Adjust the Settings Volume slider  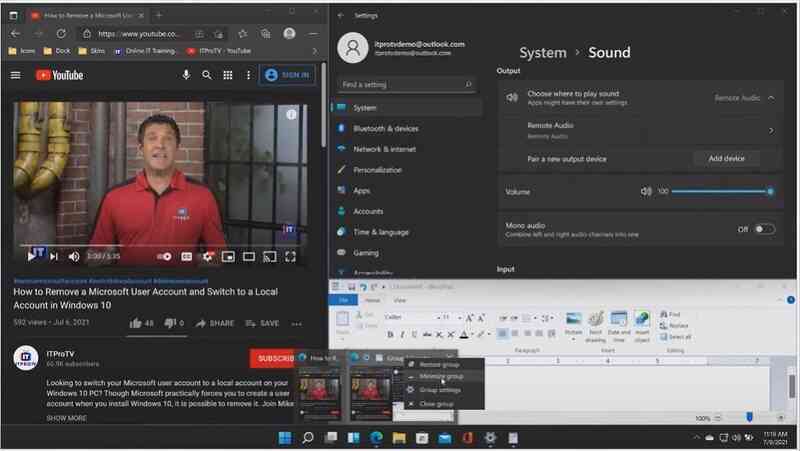721,192
